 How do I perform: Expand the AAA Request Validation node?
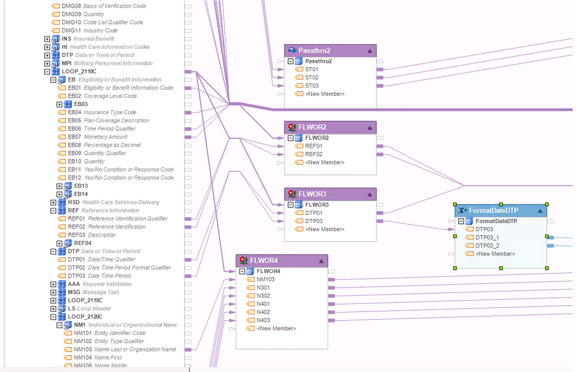coord(54,284)
